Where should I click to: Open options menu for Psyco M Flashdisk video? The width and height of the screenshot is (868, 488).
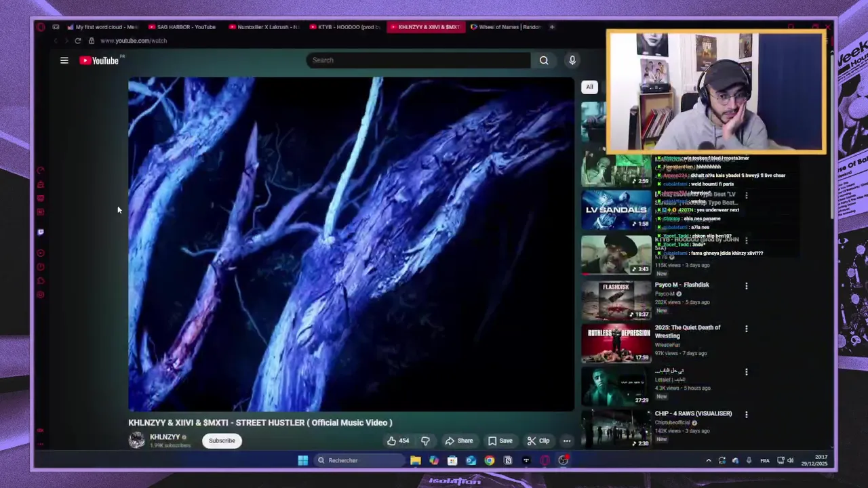[747, 286]
